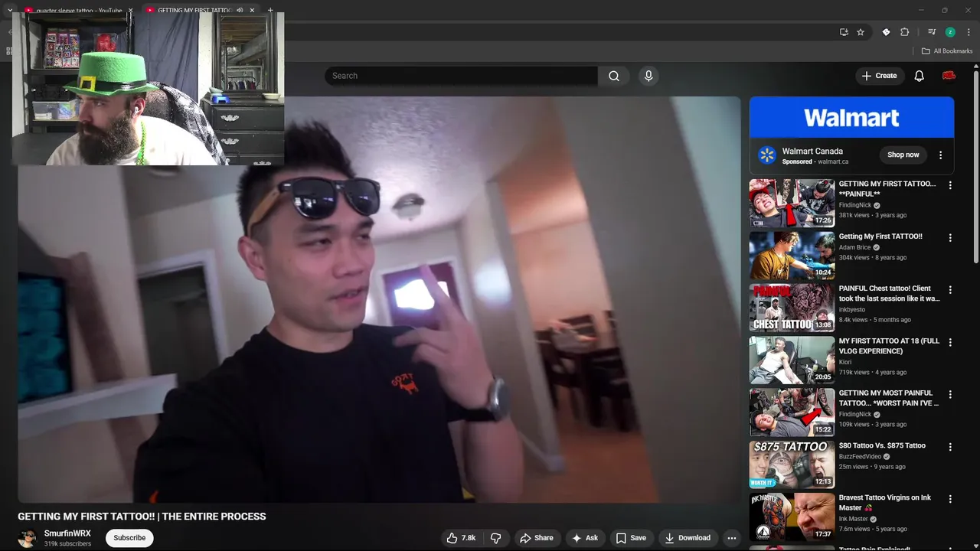The image size is (980, 551).
Task: Open options for Ink Master video
Action: 950,499
